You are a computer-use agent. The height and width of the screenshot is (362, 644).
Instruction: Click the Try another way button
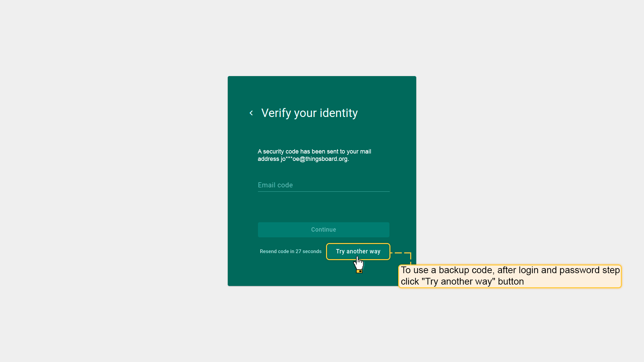click(358, 251)
